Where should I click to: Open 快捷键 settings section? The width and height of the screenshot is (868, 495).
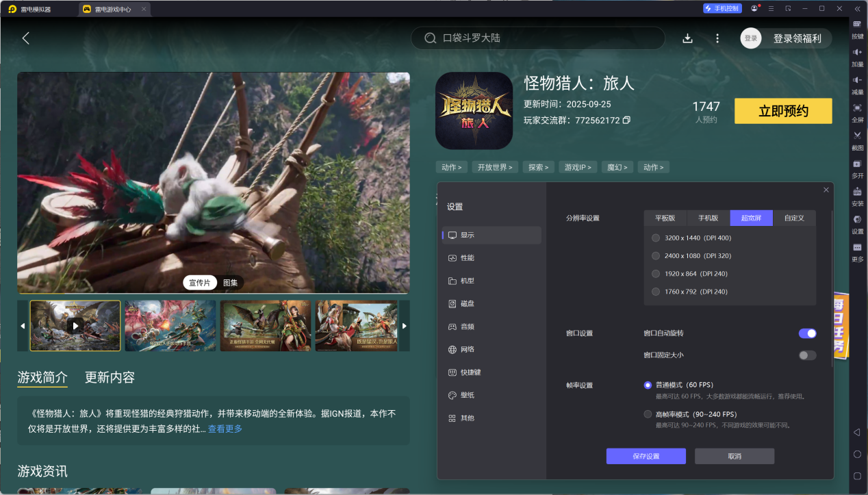point(492,372)
